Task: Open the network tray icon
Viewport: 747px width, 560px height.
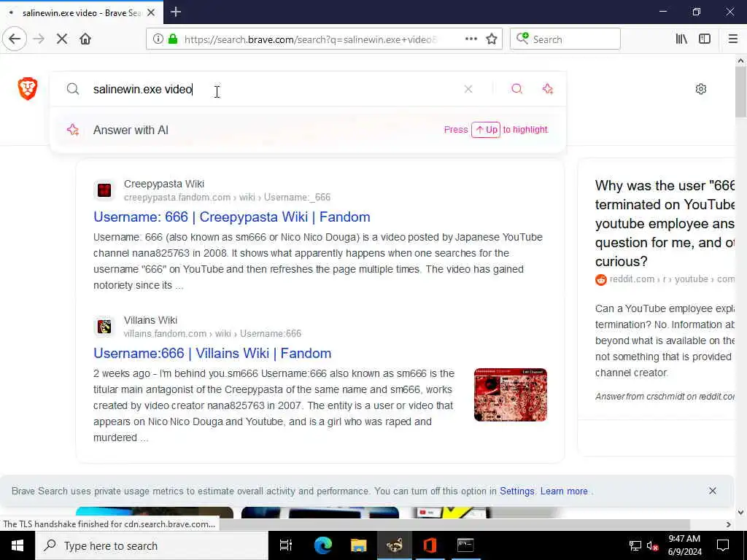Action: [635, 545]
